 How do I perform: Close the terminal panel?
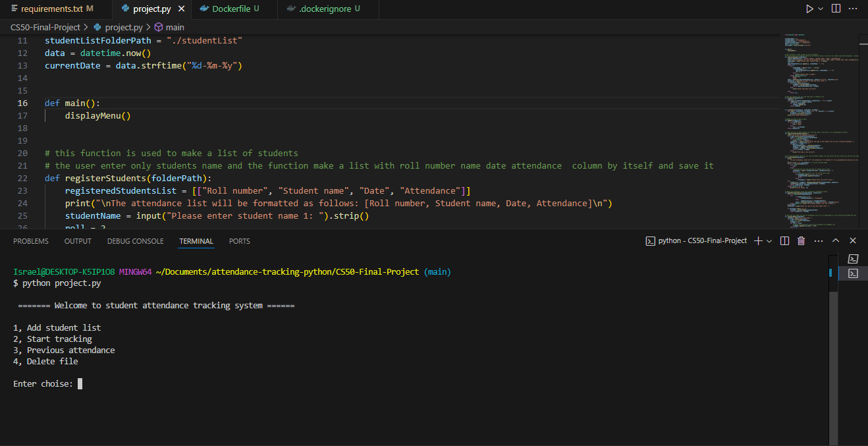click(853, 241)
